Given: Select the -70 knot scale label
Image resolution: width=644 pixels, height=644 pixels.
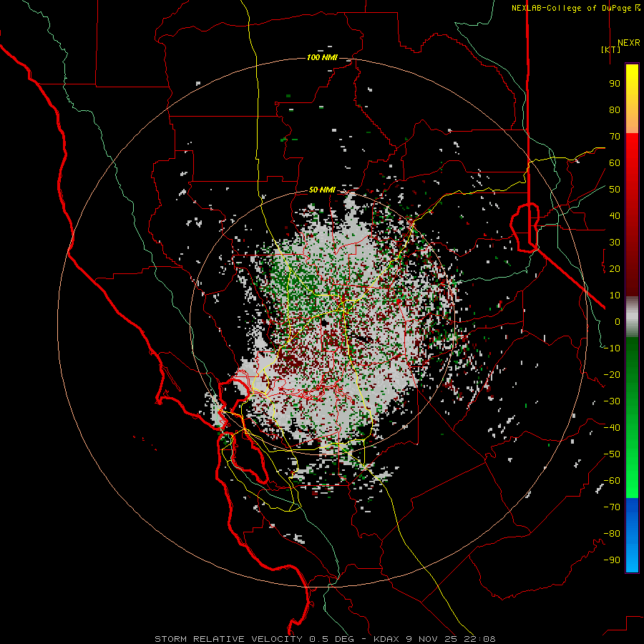Looking at the screenshot, I should 612,507.
